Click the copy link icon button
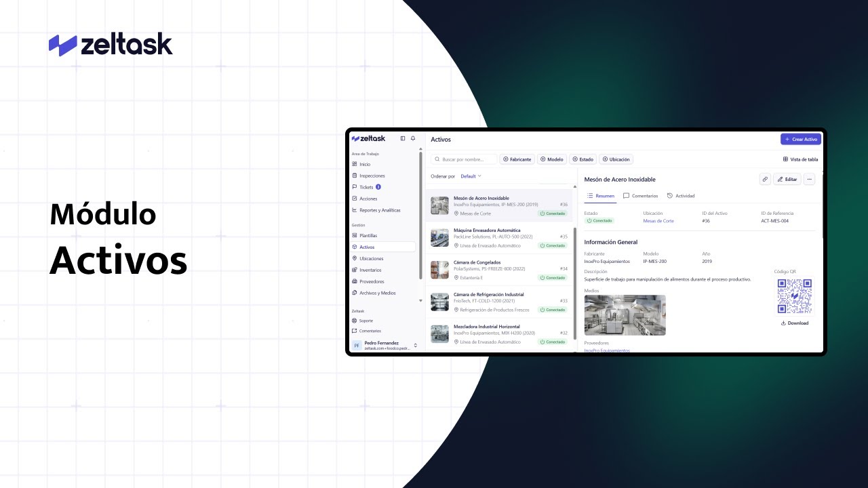 click(x=765, y=179)
